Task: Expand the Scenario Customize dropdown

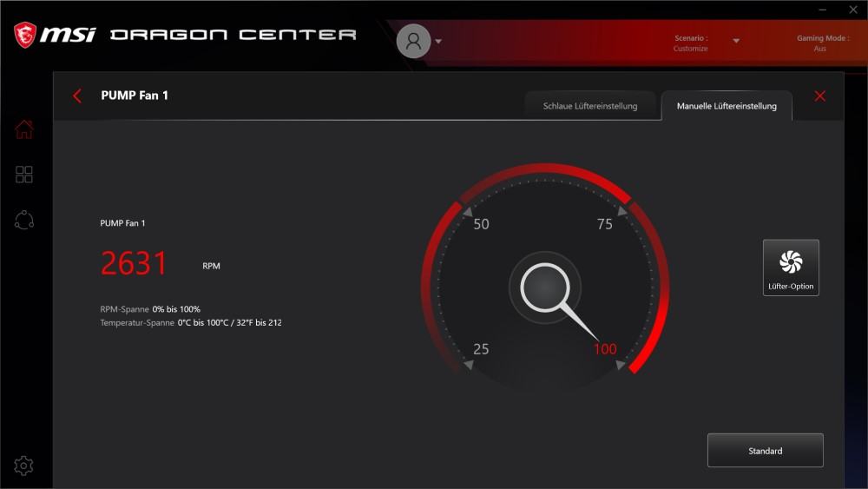Action: [736, 41]
